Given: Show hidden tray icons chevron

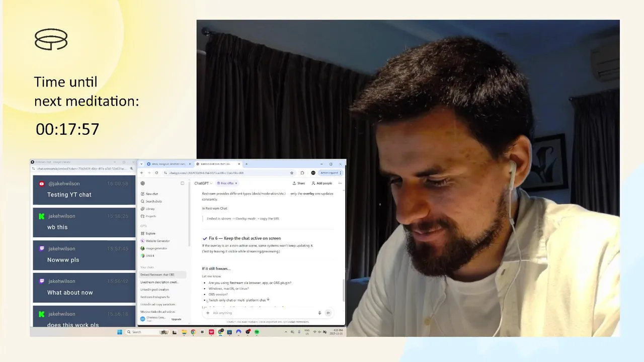Looking at the screenshot, I should tap(286, 332).
